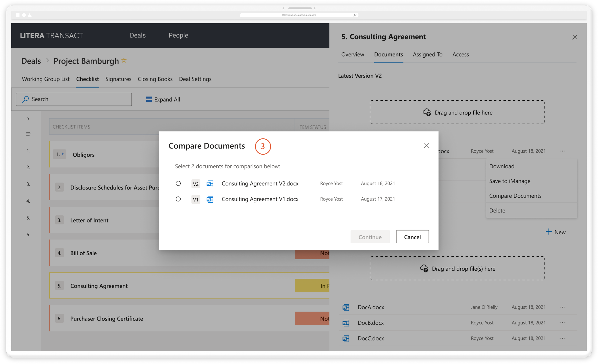Screen dimensions: 598x364
Task: Click the Word icon beside DocC.docx
Action: (346, 338)
